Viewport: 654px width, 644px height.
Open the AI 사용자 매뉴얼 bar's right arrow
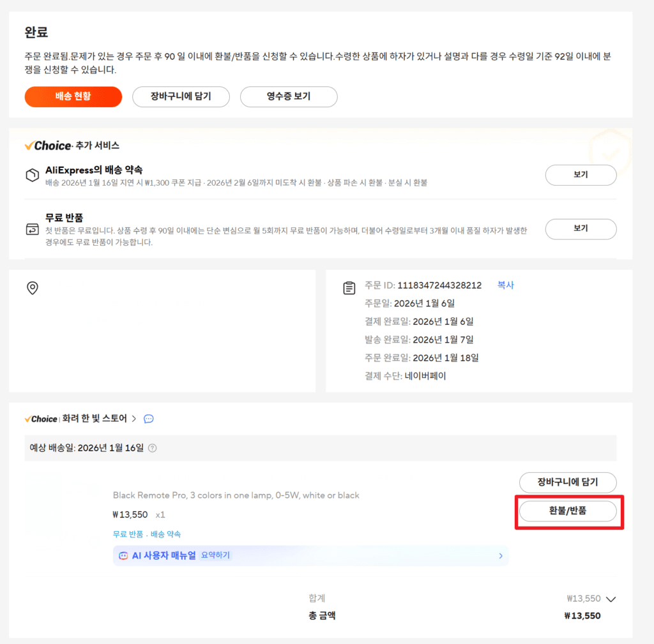[500, 556]
